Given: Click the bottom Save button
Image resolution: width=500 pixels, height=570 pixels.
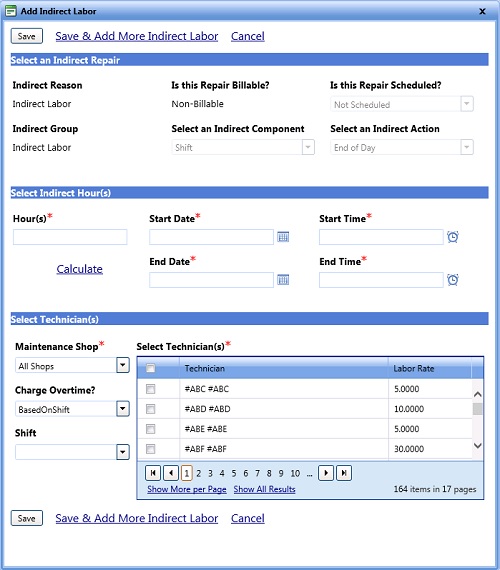Looking at the screenshot, I should pos(27,518).
